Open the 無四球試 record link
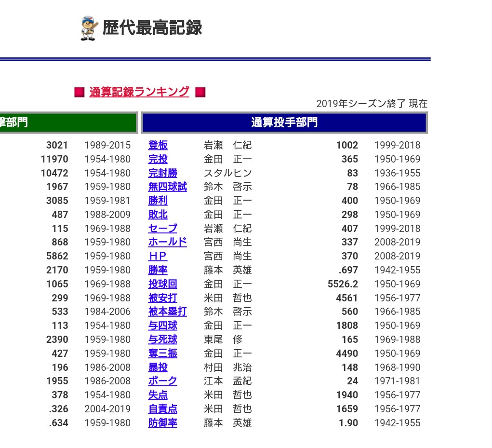Viewport: 492px width, 448px height. pyautogui.click(x=168, y=187)
